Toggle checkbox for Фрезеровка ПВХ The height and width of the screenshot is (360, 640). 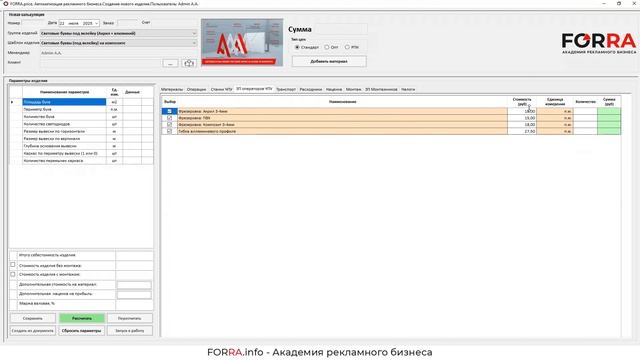169,118
